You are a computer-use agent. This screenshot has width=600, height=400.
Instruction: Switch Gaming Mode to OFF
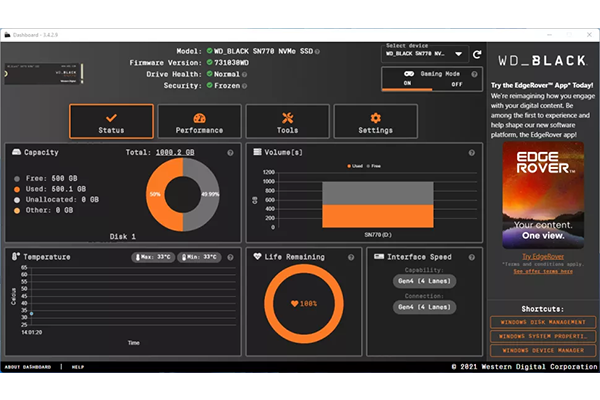(457, 84)
